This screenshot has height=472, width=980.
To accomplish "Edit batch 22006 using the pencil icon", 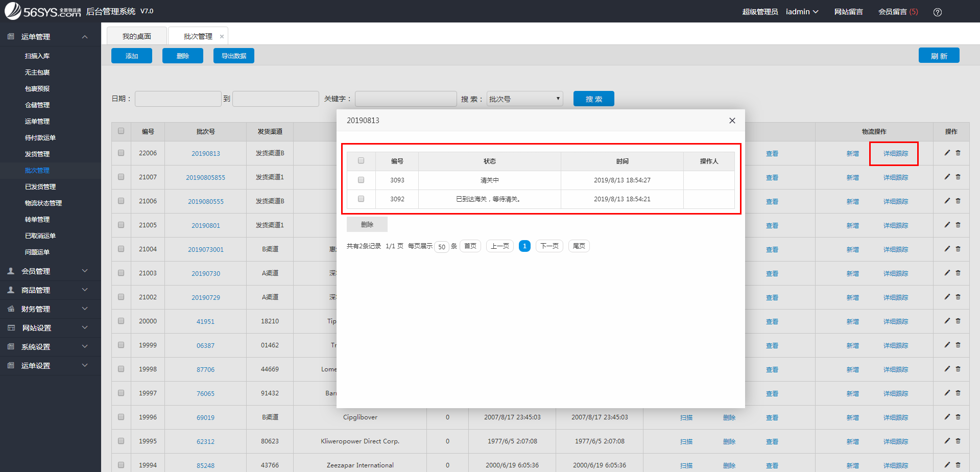I will click(x=946, y=152).
